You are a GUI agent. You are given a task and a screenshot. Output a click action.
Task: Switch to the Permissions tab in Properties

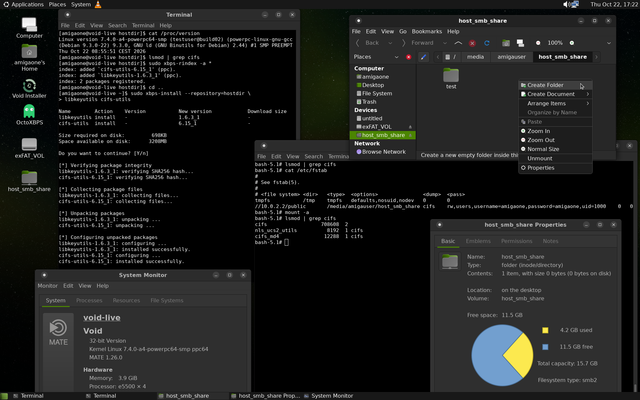point(516,241)
